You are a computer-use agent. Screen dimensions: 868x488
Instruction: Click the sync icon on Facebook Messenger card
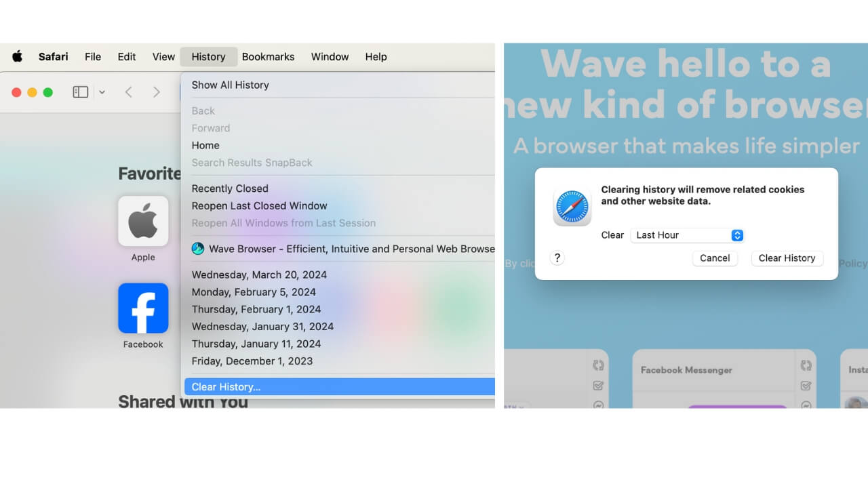[x=805, y=365]
